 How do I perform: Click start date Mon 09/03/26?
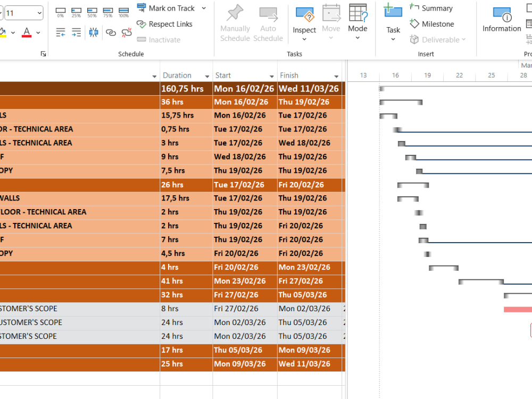click(x=245, y=364)
